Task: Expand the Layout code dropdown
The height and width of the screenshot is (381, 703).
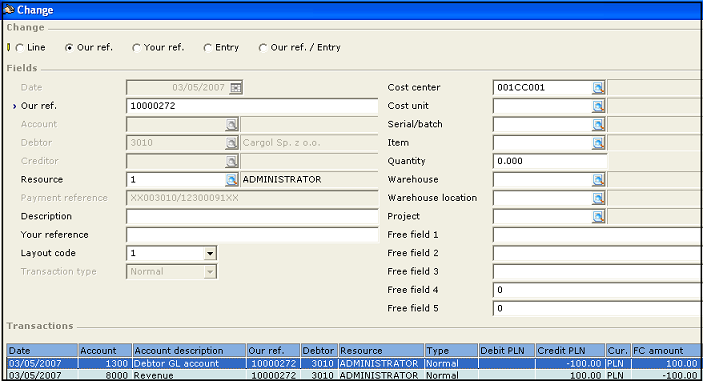Action: coord(210,253)
